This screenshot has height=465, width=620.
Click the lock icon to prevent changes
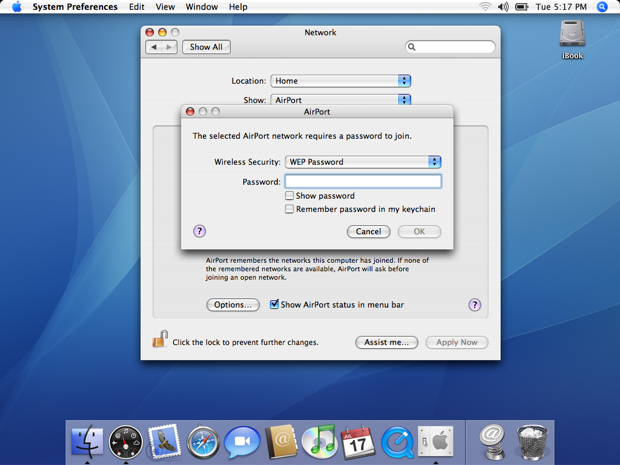(160, 339)
